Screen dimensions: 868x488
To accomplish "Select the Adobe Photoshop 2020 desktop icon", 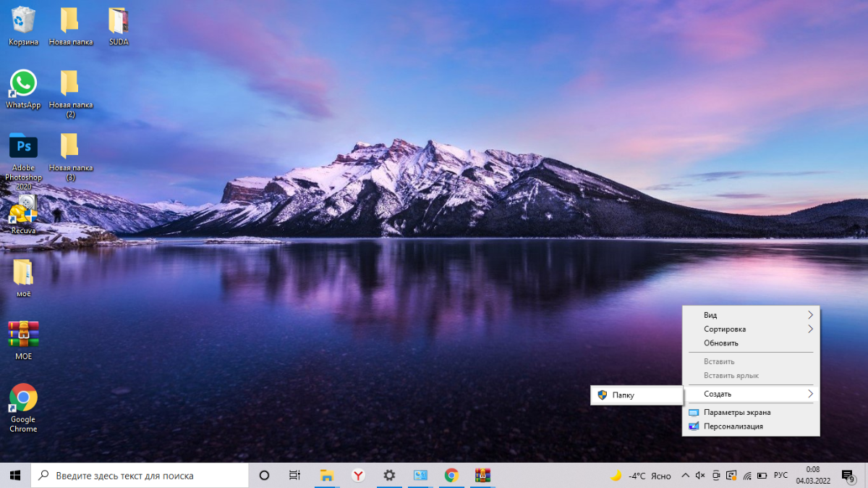I will pyautogui.click(x=23, y=147).
